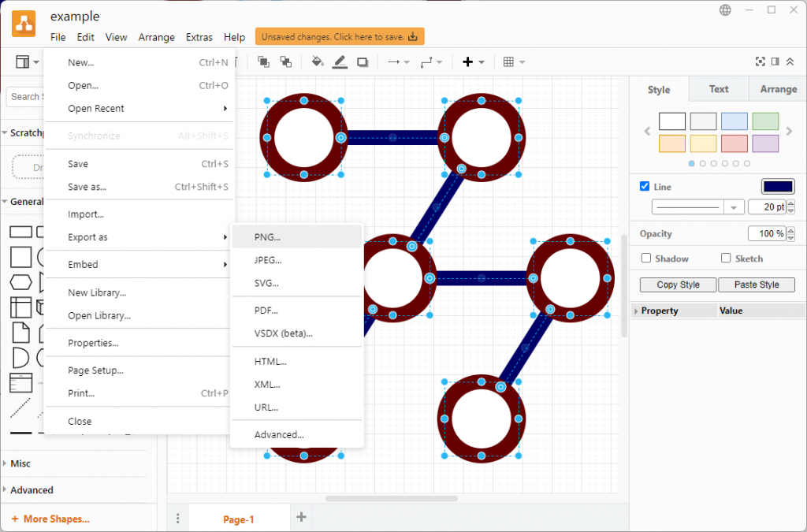Apply the light green style swatch
This screenshot has width=807, height=532.
click(x=765, y=121)
